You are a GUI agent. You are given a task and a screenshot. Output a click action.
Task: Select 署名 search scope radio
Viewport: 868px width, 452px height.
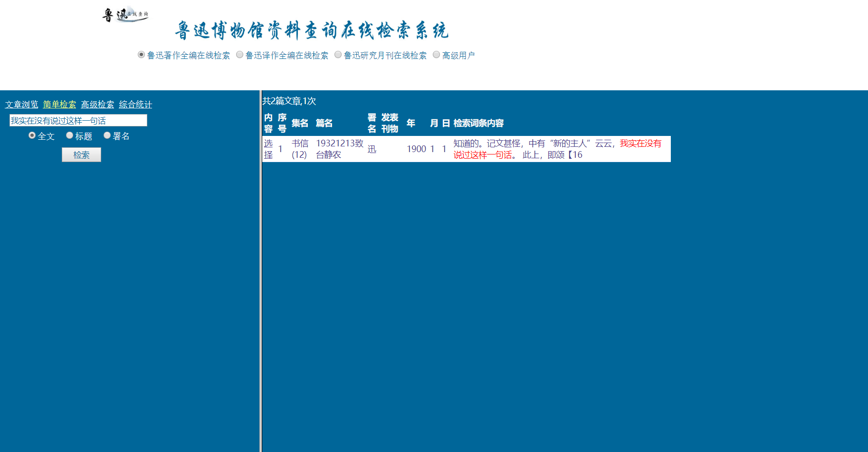point(107,135)
